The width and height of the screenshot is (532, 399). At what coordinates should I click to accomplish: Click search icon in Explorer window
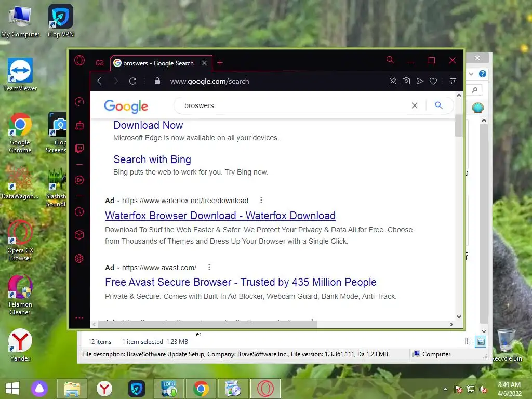coord(475,90)
